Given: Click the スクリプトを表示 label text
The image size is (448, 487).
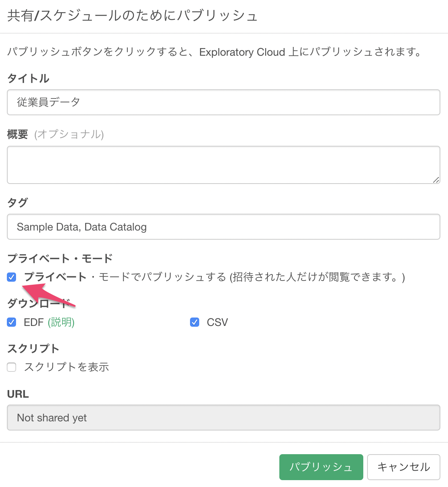Looking at the screenshot, I should pos(66,367).
